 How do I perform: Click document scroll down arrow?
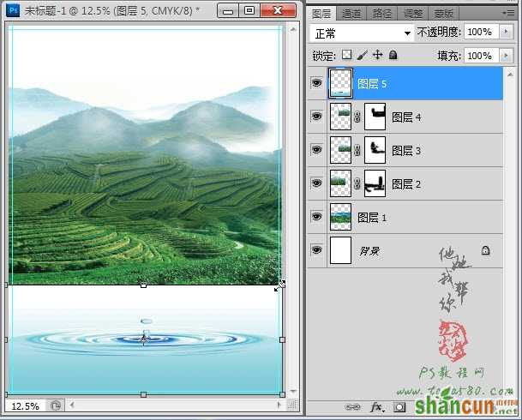293,392
